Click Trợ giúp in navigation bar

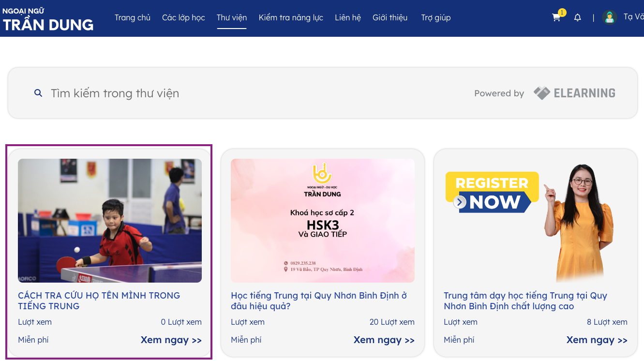click(436, 18)
